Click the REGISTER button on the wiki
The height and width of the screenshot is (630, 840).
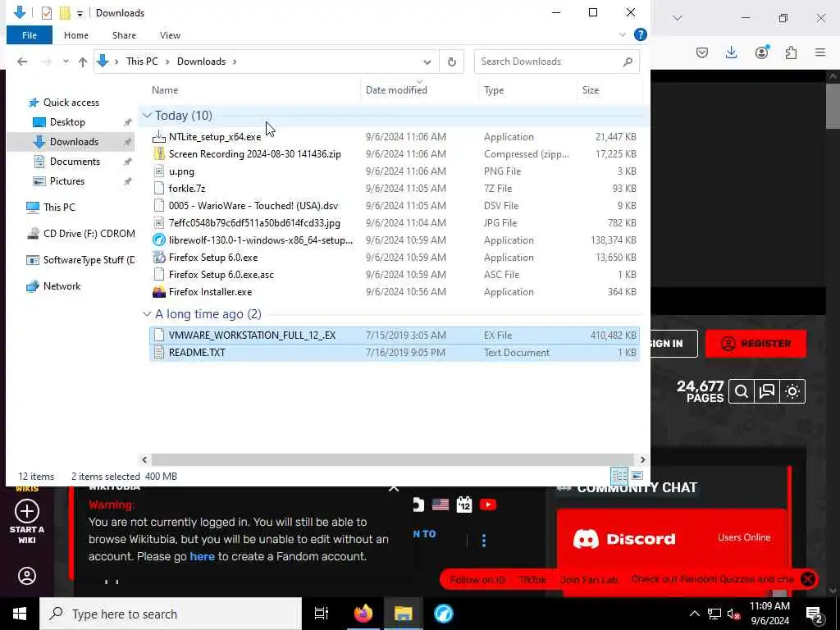coord(756,344)
